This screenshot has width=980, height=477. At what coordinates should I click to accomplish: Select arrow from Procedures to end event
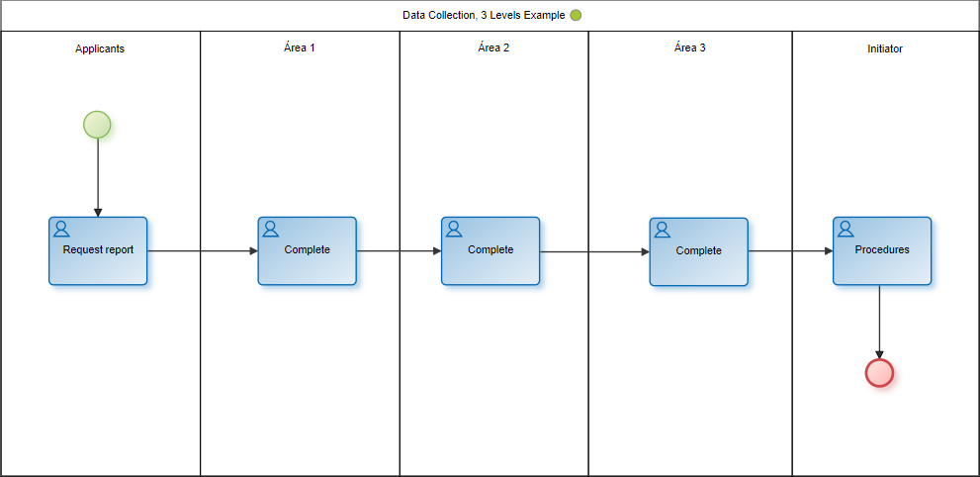879,322
